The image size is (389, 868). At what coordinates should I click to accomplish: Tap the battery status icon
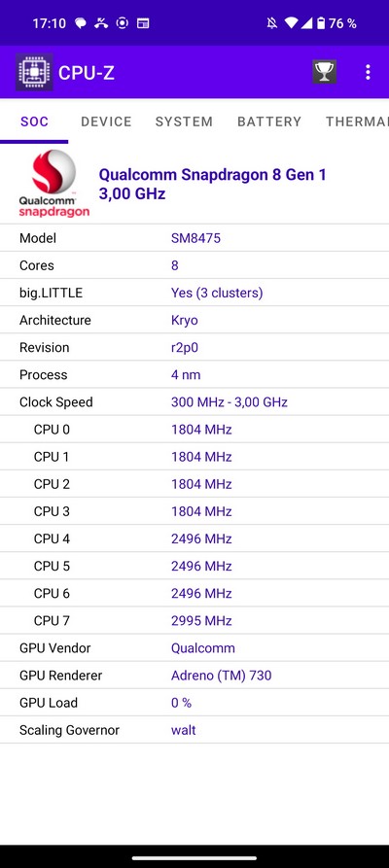(x=321, y=23)
